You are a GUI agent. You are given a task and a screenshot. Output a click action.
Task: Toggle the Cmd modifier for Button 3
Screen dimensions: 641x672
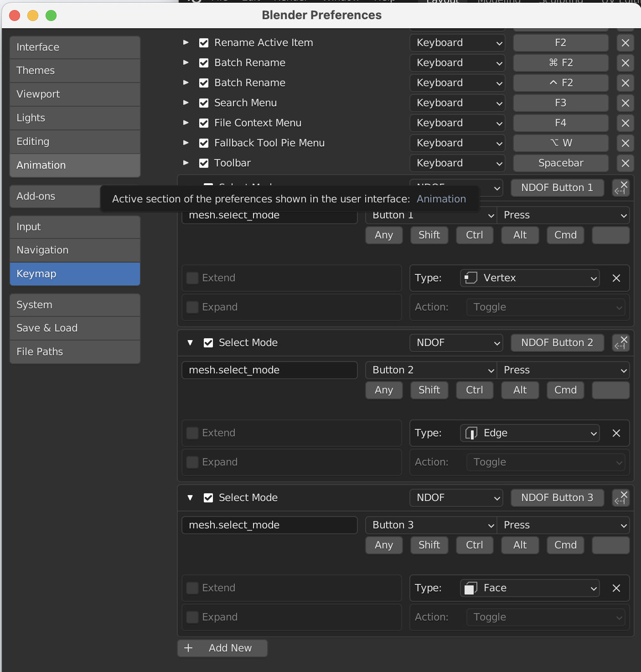tap(565, 545)
